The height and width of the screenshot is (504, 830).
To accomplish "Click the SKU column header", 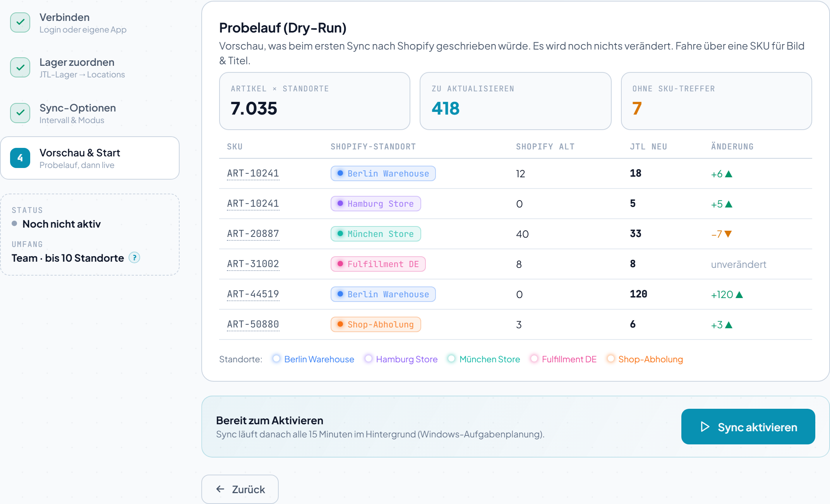I will click(x=235, y=147).
